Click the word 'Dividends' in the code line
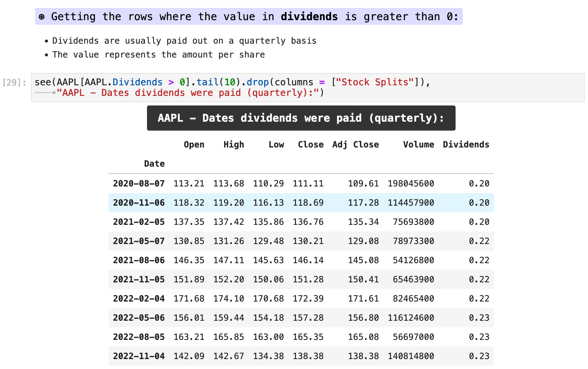This screenshot has height=369, width=588. tap(137, 82)
